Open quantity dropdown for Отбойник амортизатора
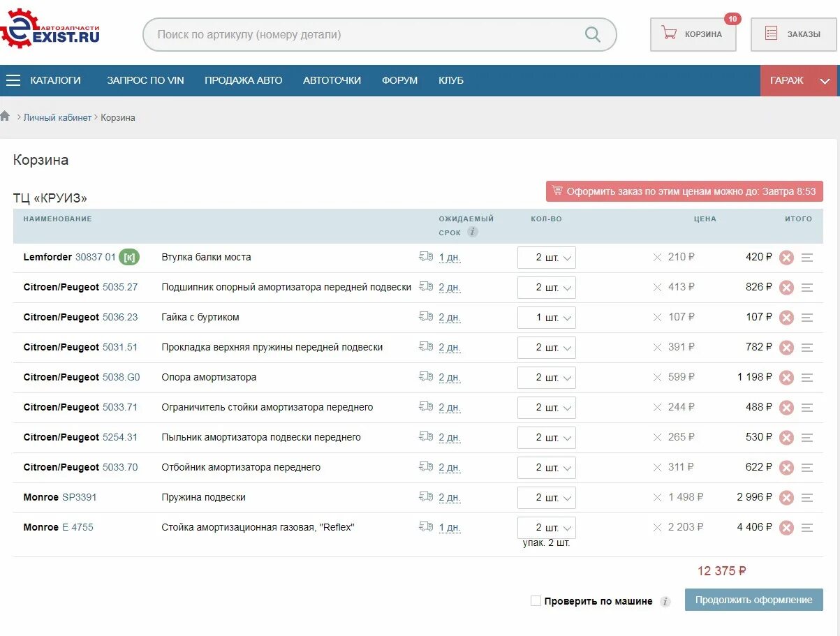The width and height of the screenshot is (840, 636). (547, 468)
